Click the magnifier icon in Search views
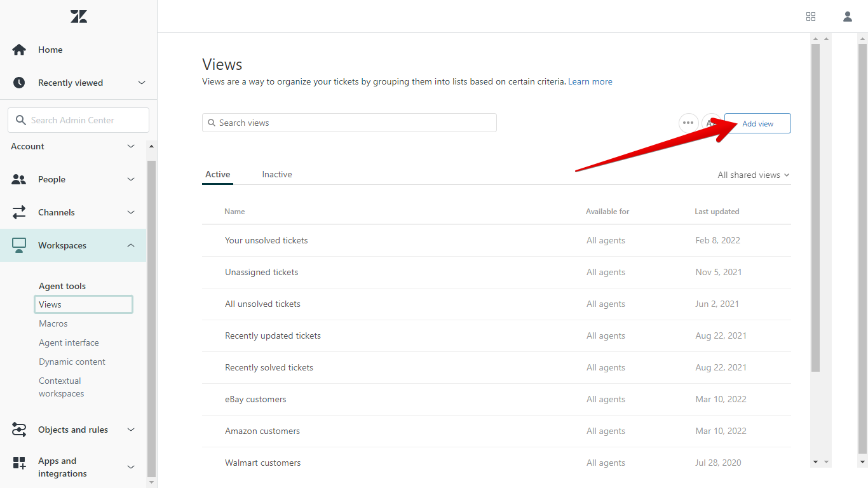Image resolution: width=868 pixels, height=488 pixels. pos(212,123)
